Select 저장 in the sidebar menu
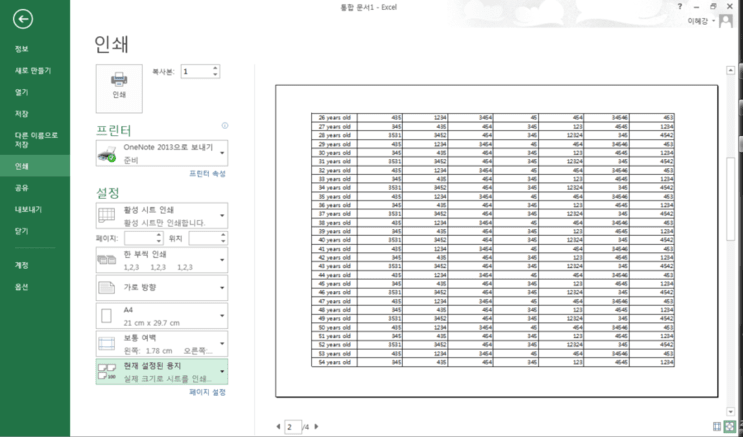 tap(22, 114)
